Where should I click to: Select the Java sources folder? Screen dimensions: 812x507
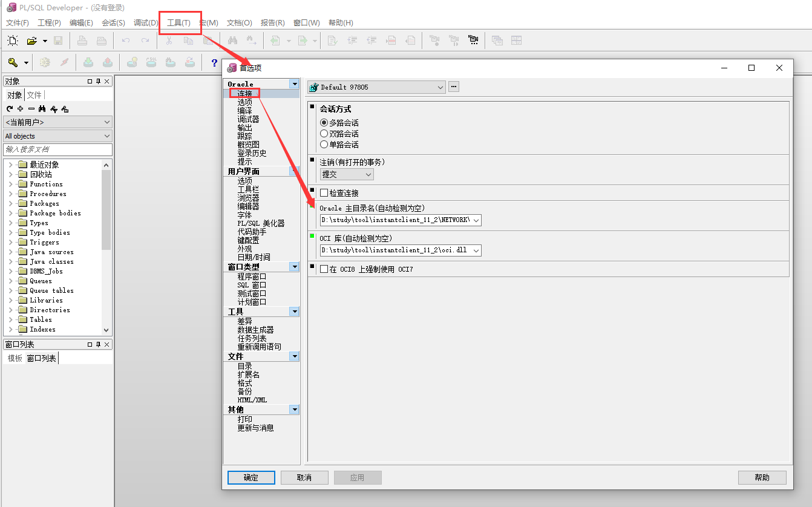pos(51,252)
